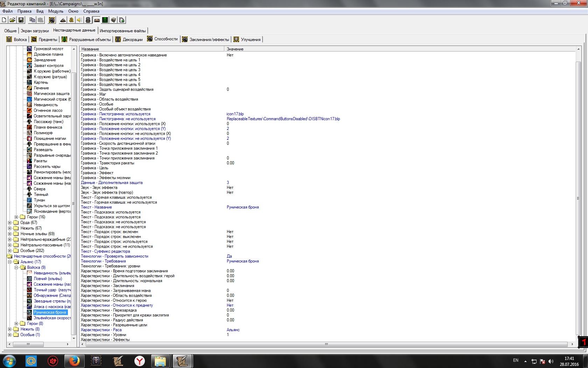Expand the Герои (16) folder
The height and width of the screenshot is (368, 588).
pos(16,217)
